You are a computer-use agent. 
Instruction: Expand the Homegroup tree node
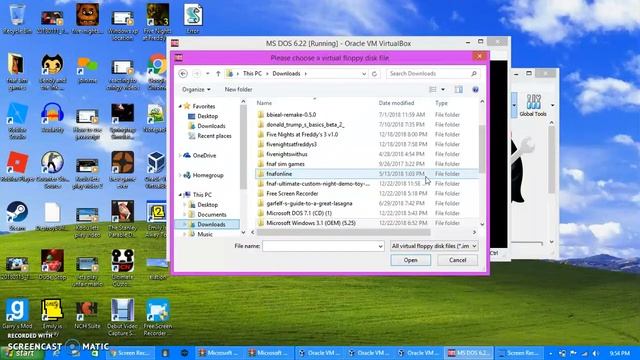(x=180, y=175)
